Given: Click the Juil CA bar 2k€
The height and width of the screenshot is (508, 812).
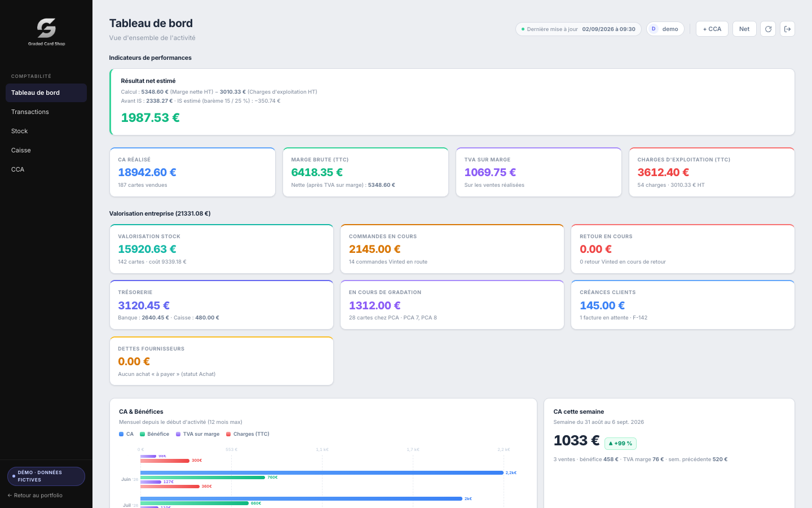Looking at the screenshot, I should 301,499.
